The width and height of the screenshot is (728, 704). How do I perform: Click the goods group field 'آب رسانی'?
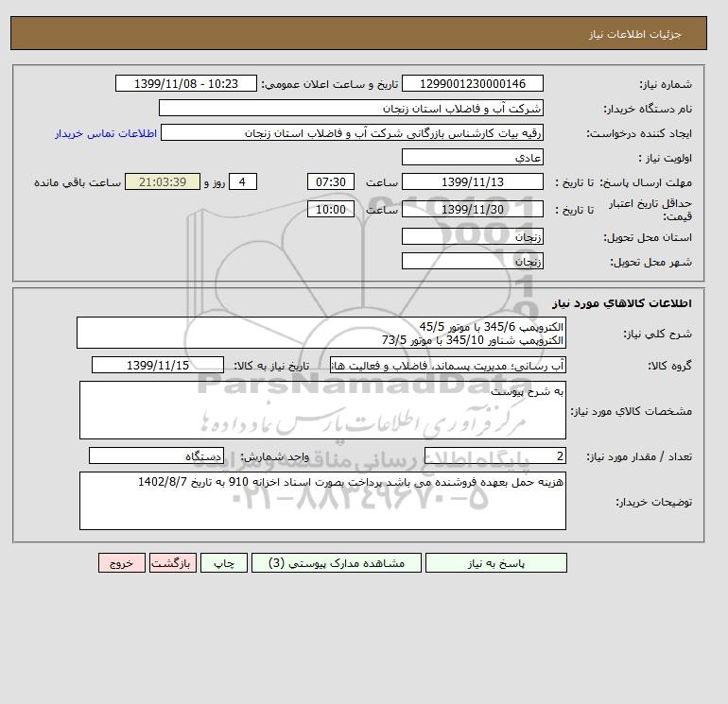click(x=448, y=365)
